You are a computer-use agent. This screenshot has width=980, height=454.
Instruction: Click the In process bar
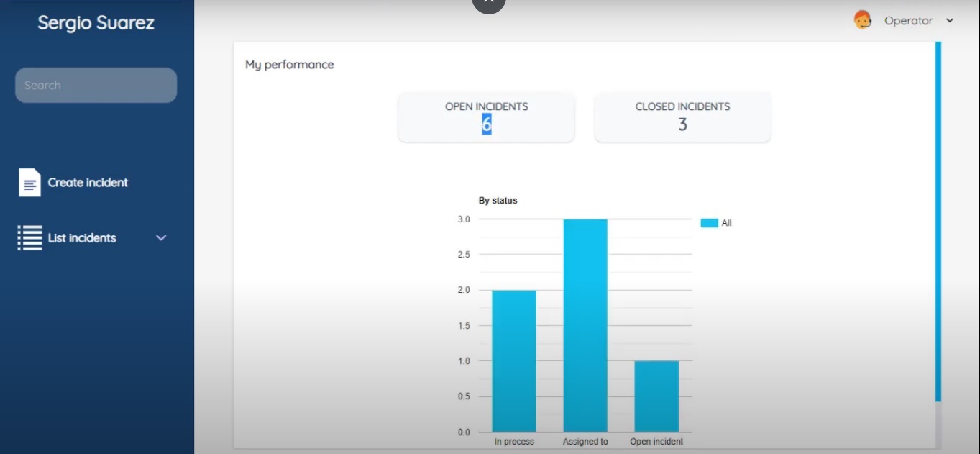click(x=514, y=360)
